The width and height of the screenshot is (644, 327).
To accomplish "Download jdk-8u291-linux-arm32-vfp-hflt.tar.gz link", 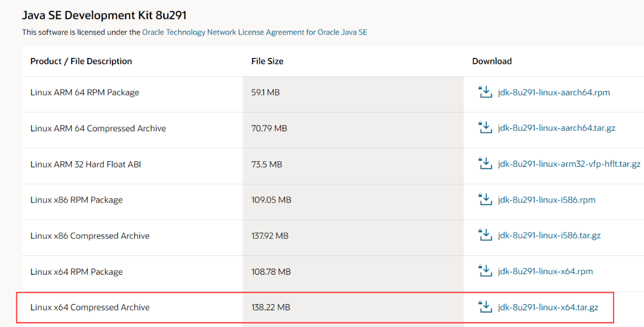I will [x=569, y=165].
